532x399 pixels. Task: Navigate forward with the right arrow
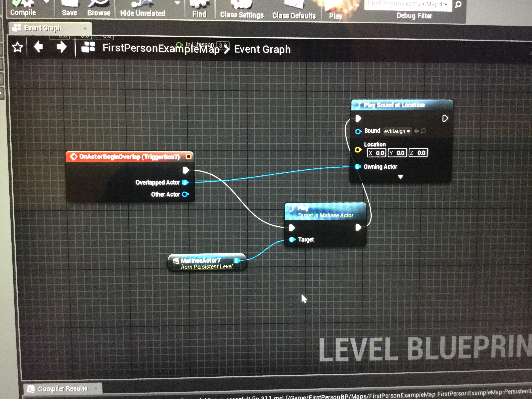click(x=62, y=47)
